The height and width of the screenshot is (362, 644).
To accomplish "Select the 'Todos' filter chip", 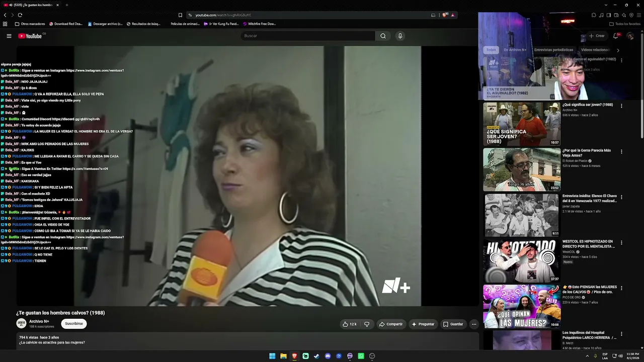I will click(491, 50).
